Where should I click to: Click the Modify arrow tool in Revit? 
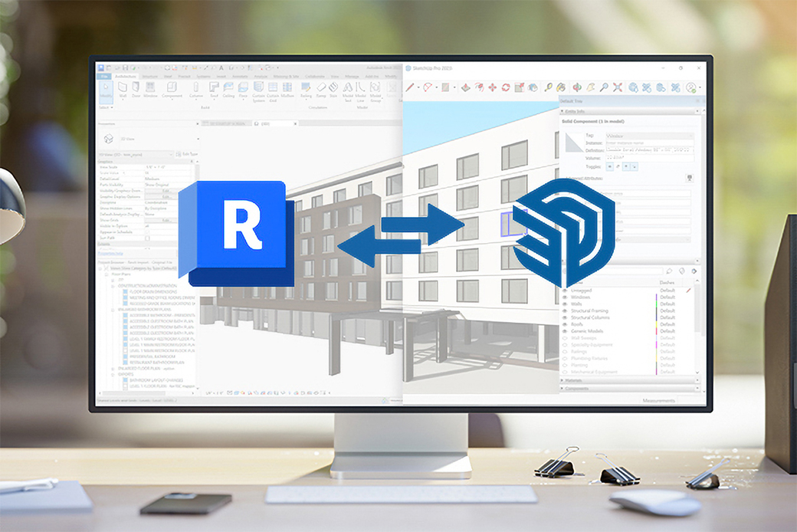tap(106, 90)
